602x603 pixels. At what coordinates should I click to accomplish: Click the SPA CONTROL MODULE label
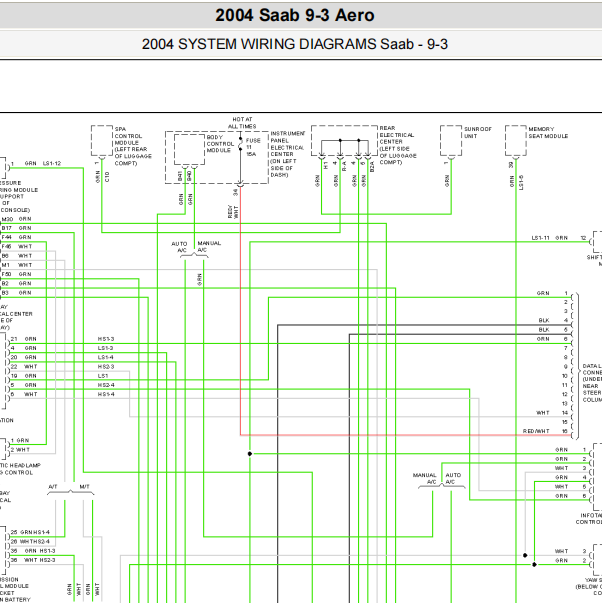133,146
